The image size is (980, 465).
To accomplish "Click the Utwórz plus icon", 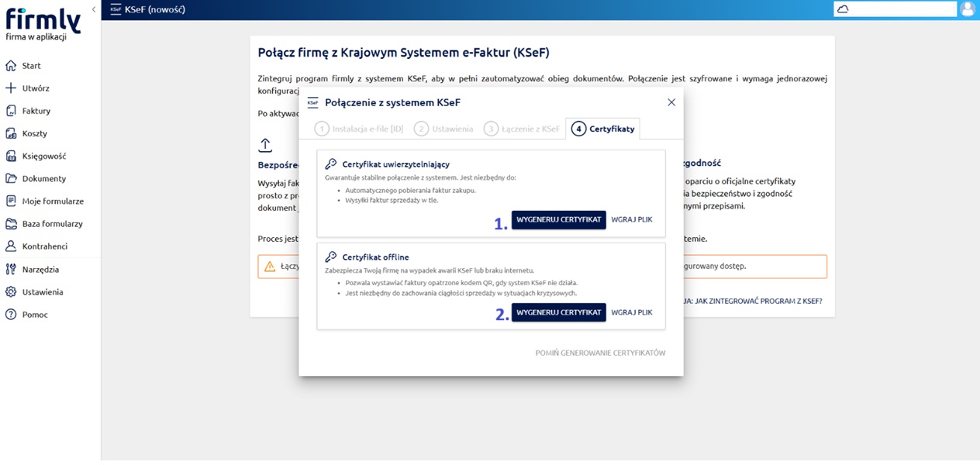I will (x=11, y=88).
